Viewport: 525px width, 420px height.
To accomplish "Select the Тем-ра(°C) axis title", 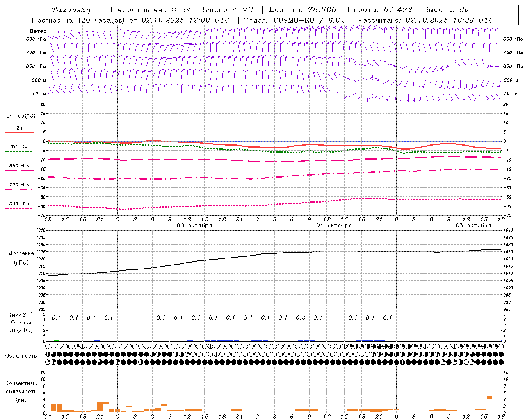I will (19, 116).
